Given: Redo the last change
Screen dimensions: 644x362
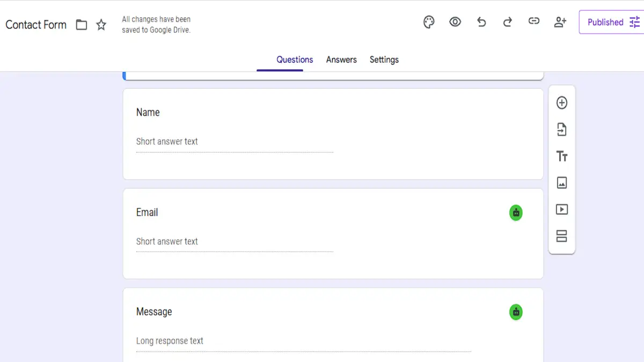Looking at the screenshot, I should point(507,22).
